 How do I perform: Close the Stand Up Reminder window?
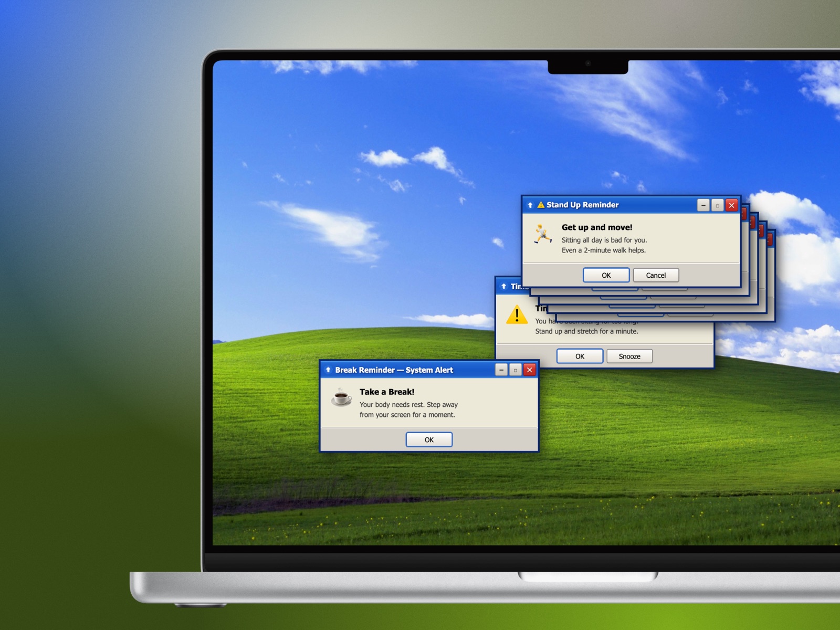coord(731,205)
